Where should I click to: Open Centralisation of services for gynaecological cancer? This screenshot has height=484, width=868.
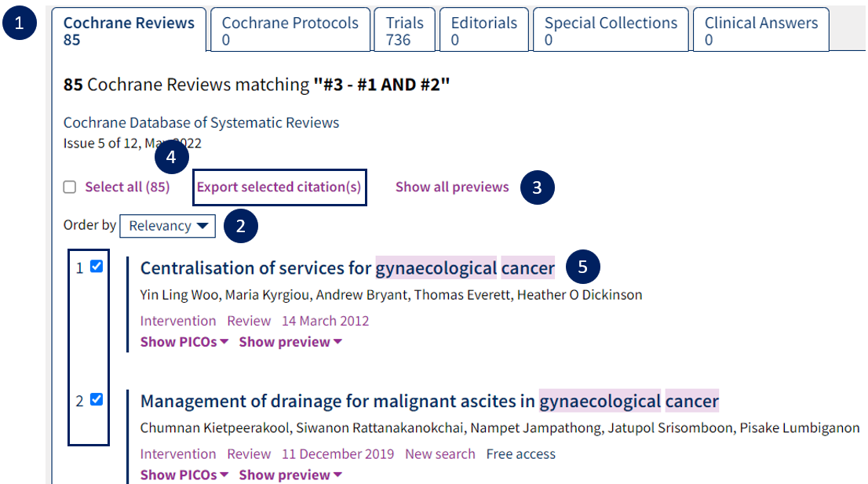click(x=347, y=268)
